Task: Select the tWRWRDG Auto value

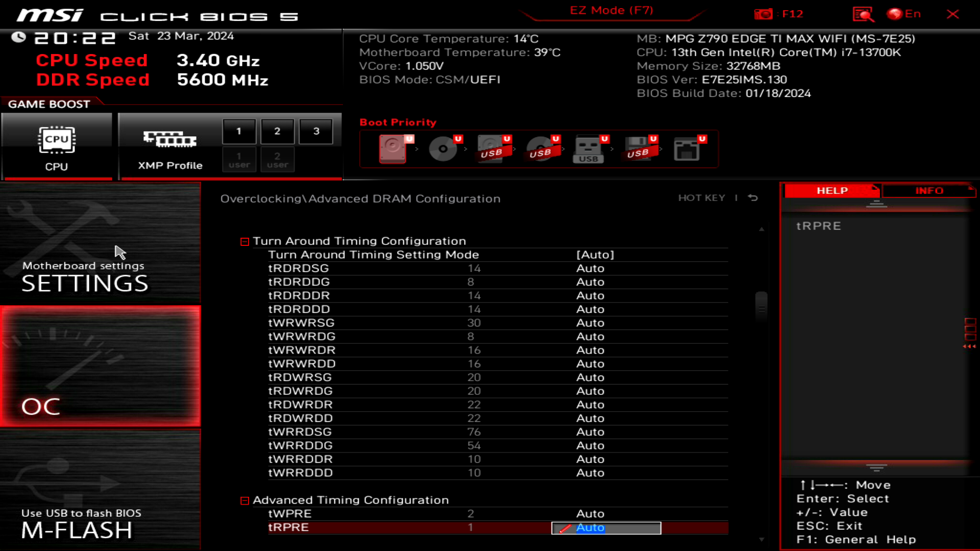Action: click(590, 337)
